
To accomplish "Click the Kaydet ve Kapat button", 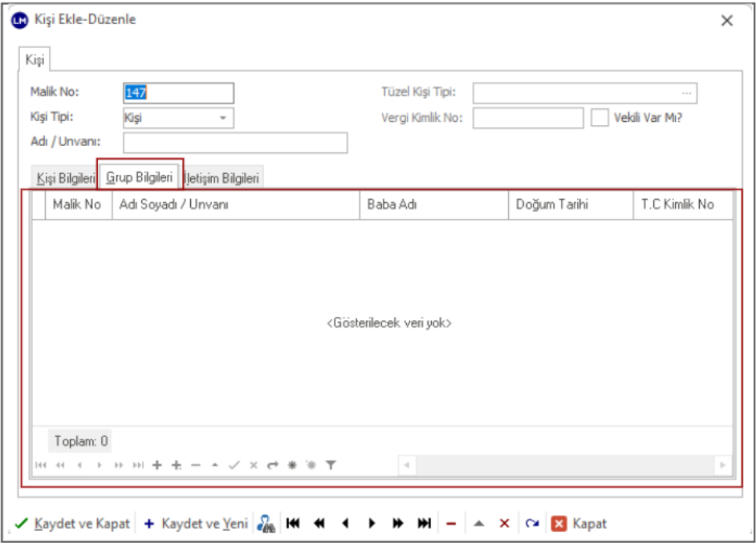I will tap(73, 524).
